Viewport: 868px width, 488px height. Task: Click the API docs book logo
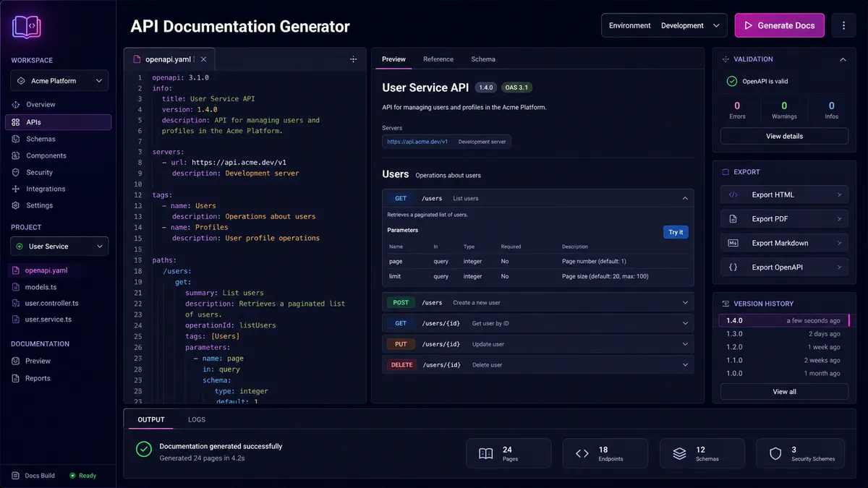(27, 27)
